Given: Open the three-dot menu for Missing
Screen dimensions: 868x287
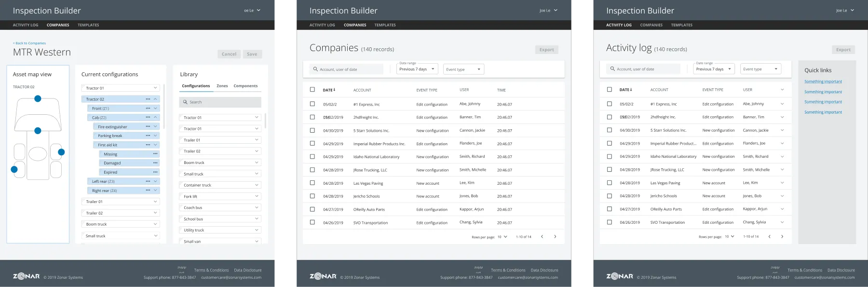Looking at the screenshot, I should (155, 154).
